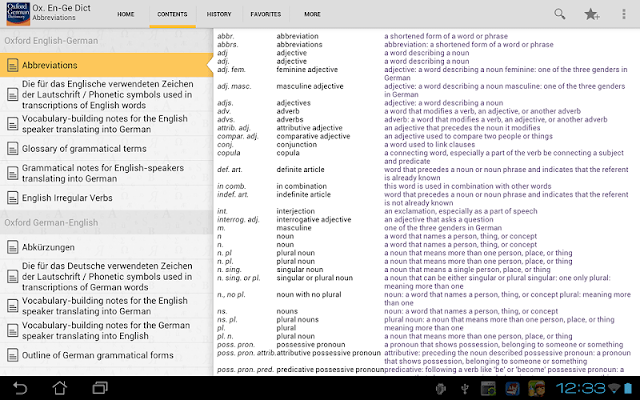The height and width of the screenshot is (400, 640).
Task: Tap the Oxford German Dictionary app logo
Action: pyautogui.click(x=18, y=14)
